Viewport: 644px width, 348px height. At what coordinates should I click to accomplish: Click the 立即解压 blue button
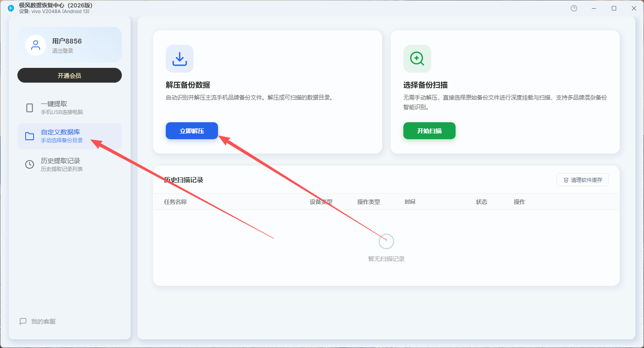192,130
